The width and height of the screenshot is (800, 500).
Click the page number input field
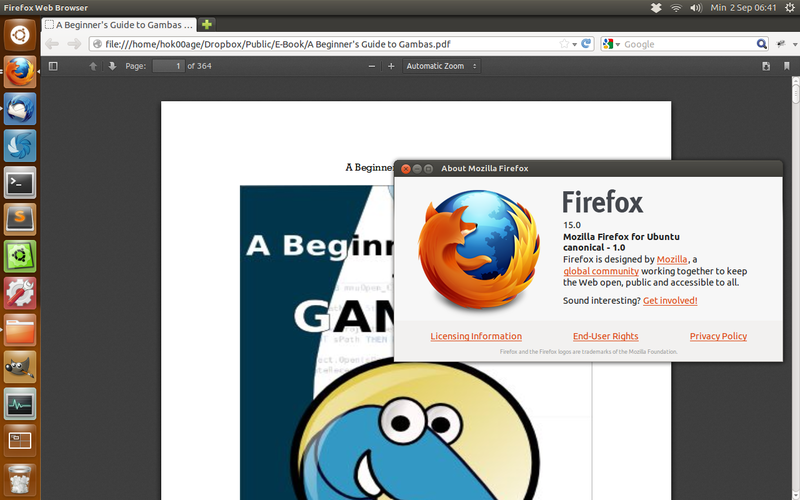tap(168, 66)
